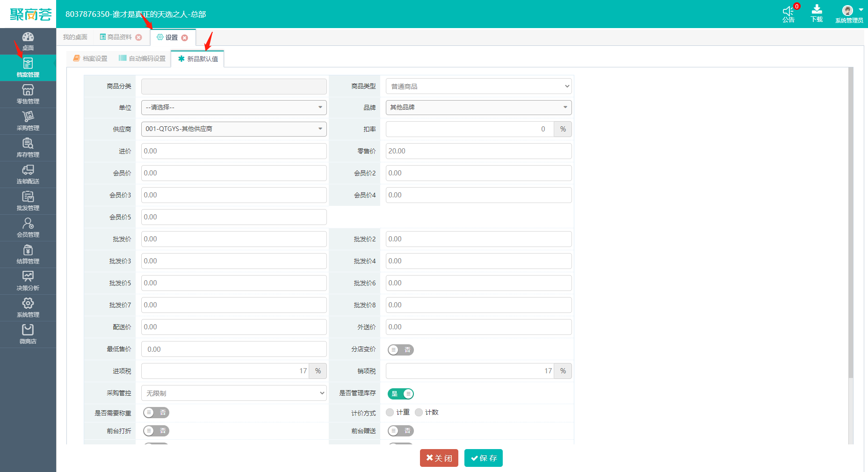Screen dimensions: 868x472
Task: Open the 品牌 dropdown
Action: coord(479,108)
